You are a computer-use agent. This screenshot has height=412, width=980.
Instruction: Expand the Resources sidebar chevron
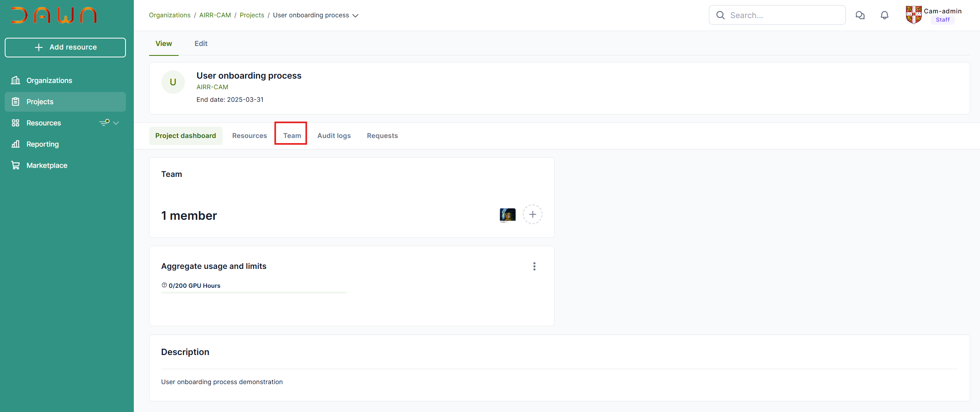click(116, 123)
